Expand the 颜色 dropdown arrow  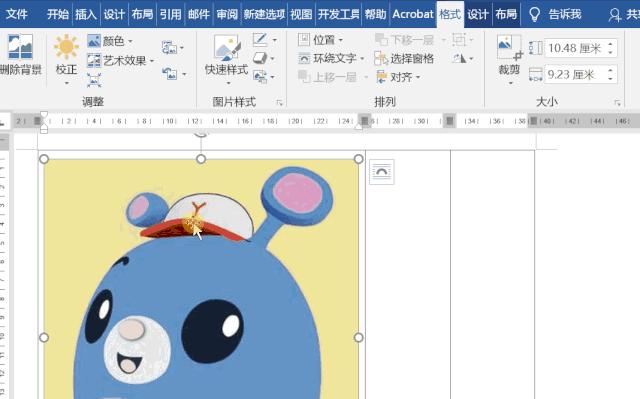pos(130,41)
